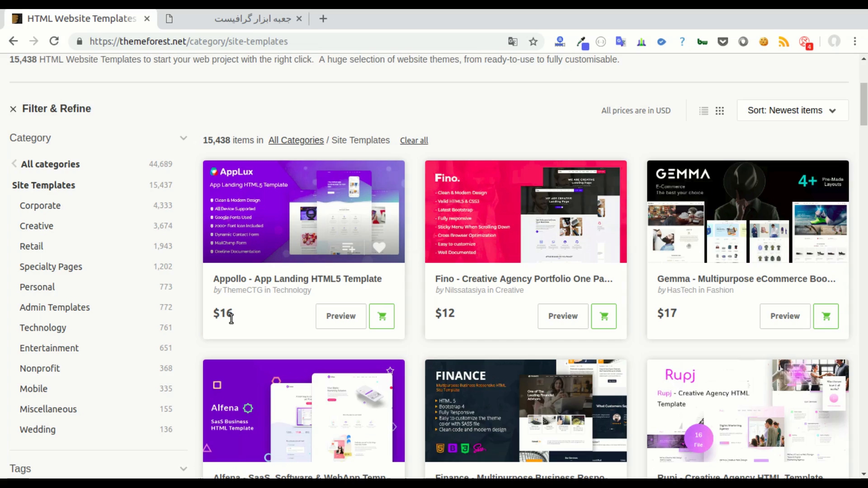
Task: Select the Creative category
Action: click(x=36, y=226)
